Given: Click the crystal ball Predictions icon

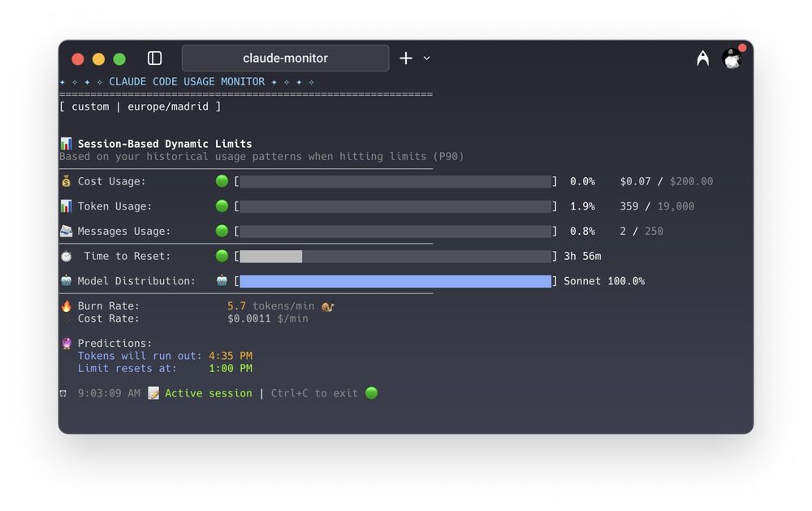Looking at the screenshot, I should click(x=67, y=343).
